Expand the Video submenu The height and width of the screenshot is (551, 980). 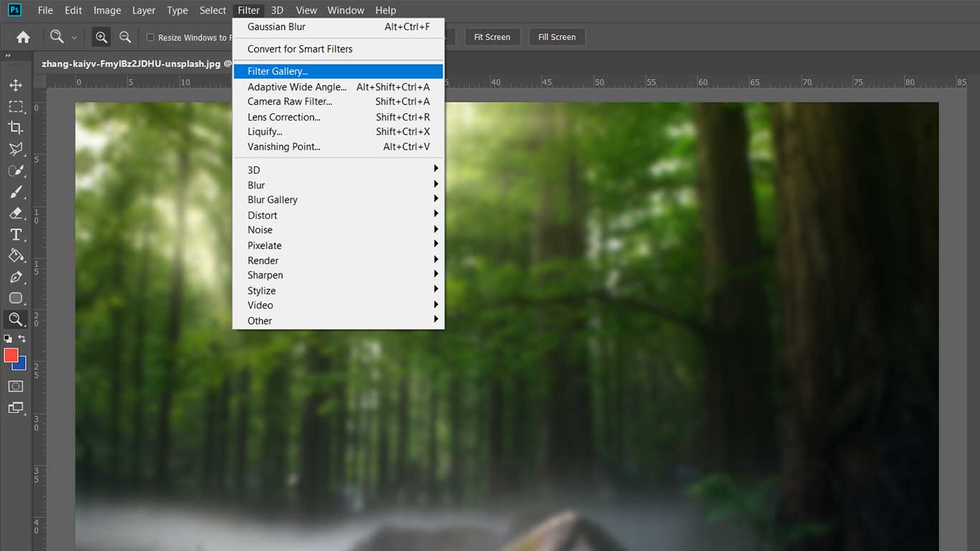coord(338,306)
